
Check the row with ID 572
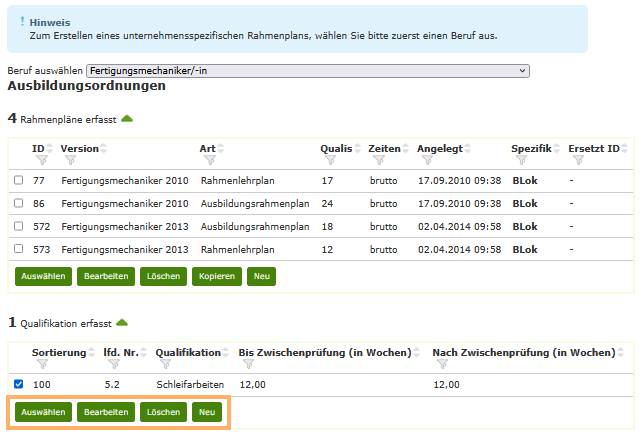tap(18, 226)
